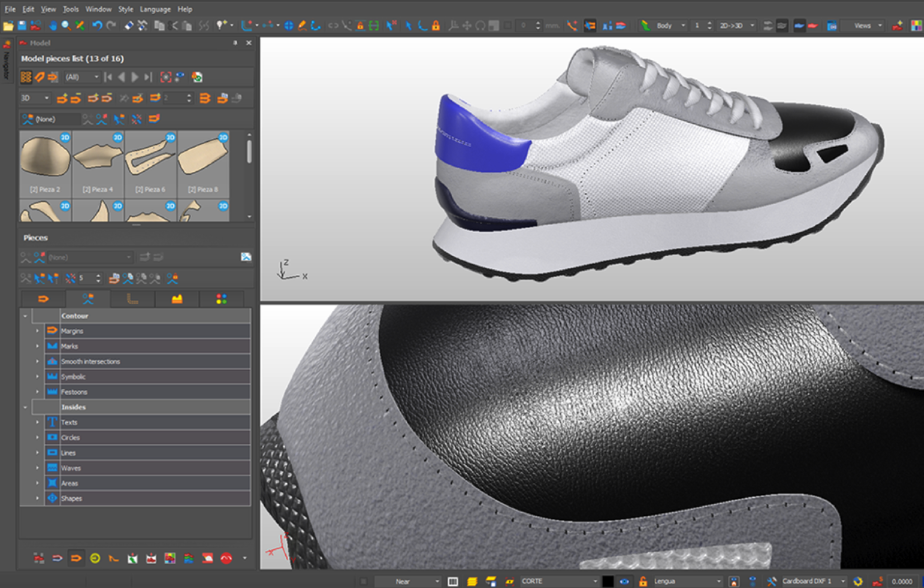Screen dimensions: 924x588
Task: Click the multicolor grid icon at toolbar end
Action: (x=916, y=26)
